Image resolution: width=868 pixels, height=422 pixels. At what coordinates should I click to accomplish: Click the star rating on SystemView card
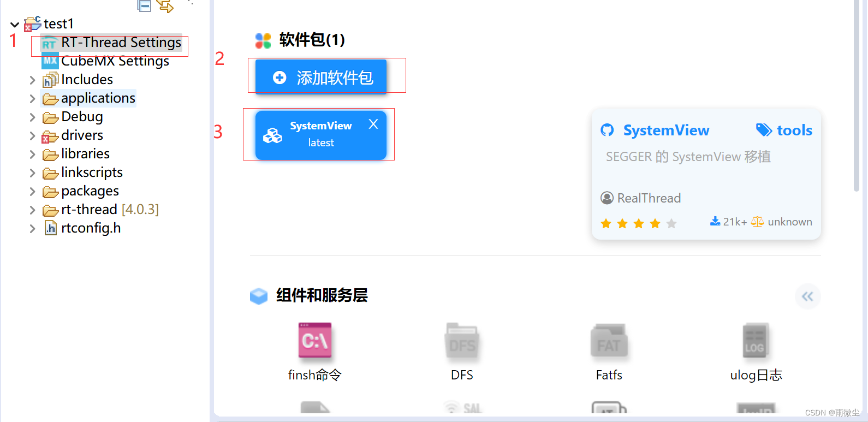point(639,223)
